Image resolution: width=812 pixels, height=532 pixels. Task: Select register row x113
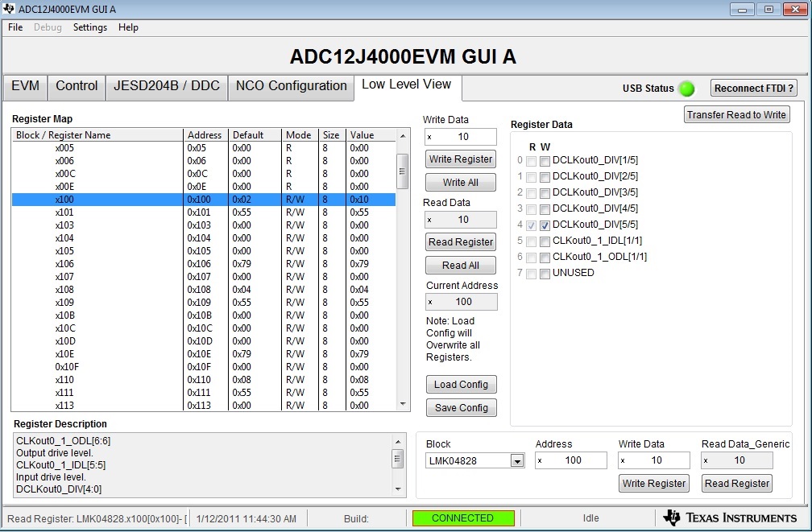[x=204, y=405]
